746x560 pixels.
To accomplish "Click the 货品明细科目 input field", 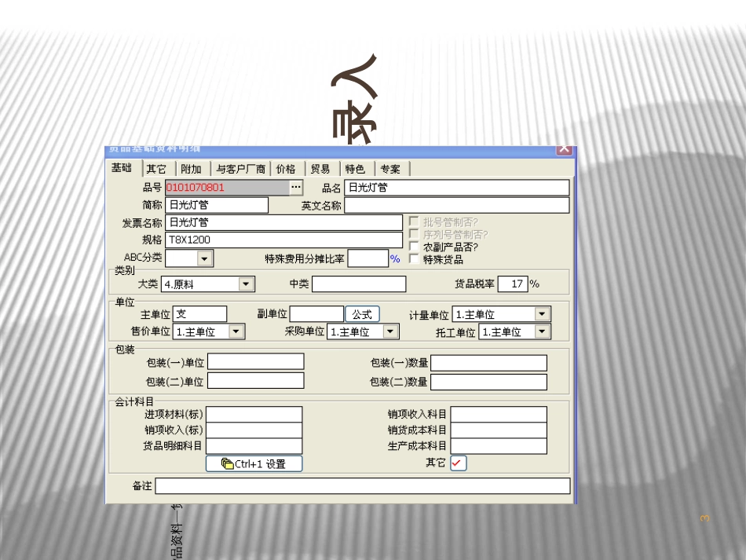I will coord(254,446).
